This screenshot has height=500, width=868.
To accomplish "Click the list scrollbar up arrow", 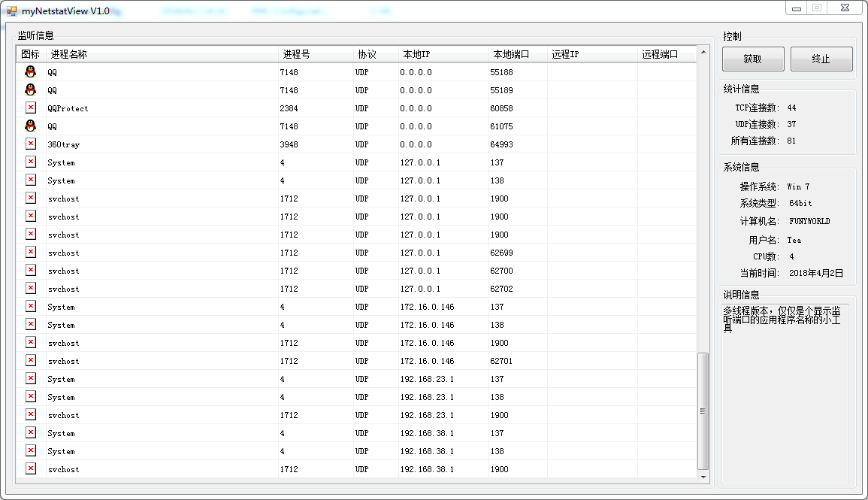I will click(703, 52).
